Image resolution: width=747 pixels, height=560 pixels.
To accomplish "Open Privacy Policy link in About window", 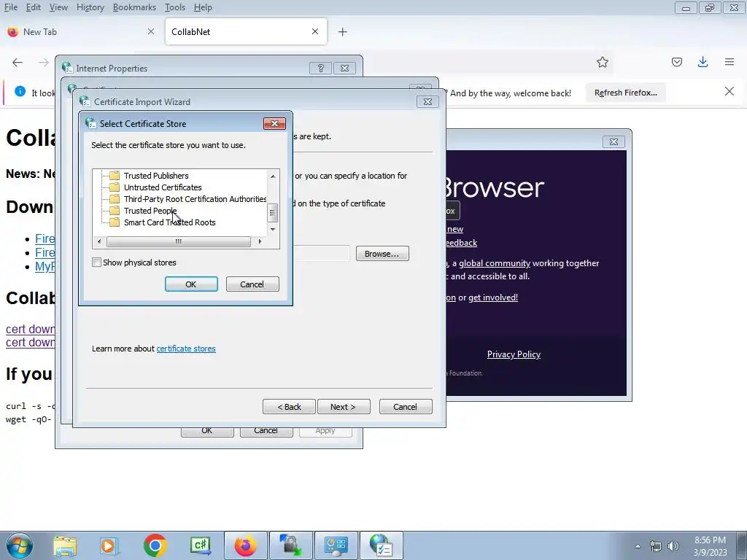I will 514,354.
